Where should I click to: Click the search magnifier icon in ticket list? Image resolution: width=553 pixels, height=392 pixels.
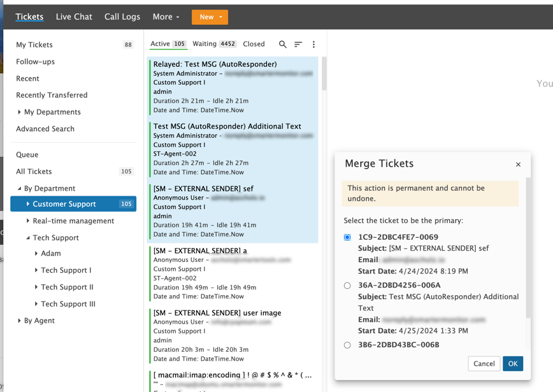(x=283, y=45)
